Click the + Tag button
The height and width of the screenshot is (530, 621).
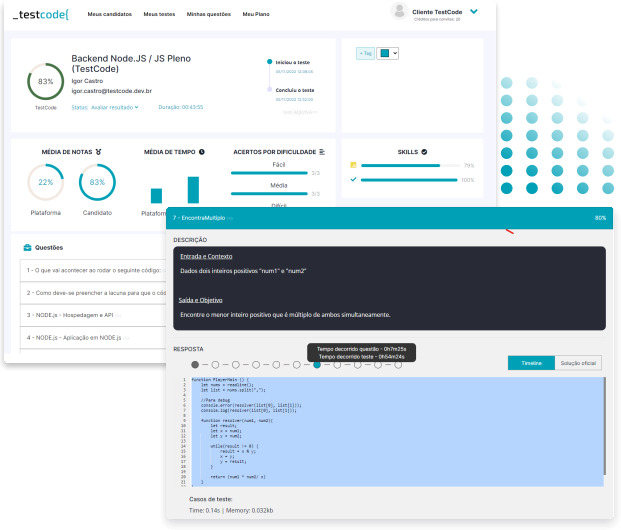[x=366, y=53]
